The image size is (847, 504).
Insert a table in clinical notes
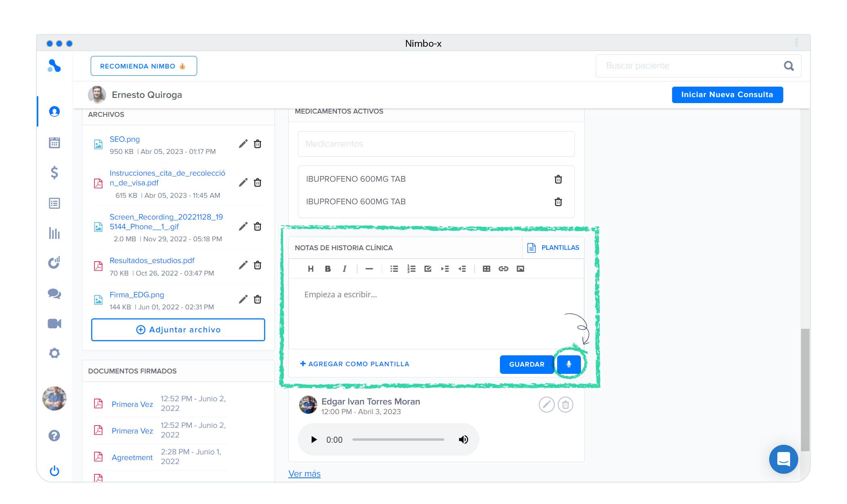(x=486, y=269)
